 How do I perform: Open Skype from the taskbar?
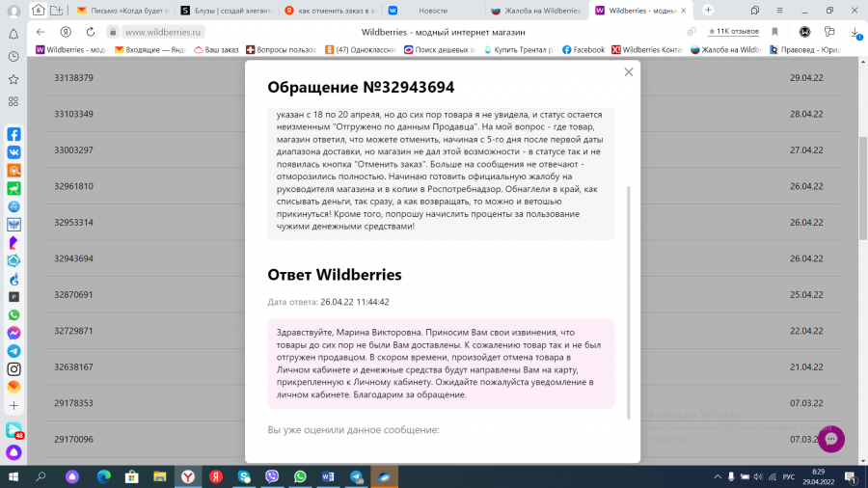tap(244, 476)
